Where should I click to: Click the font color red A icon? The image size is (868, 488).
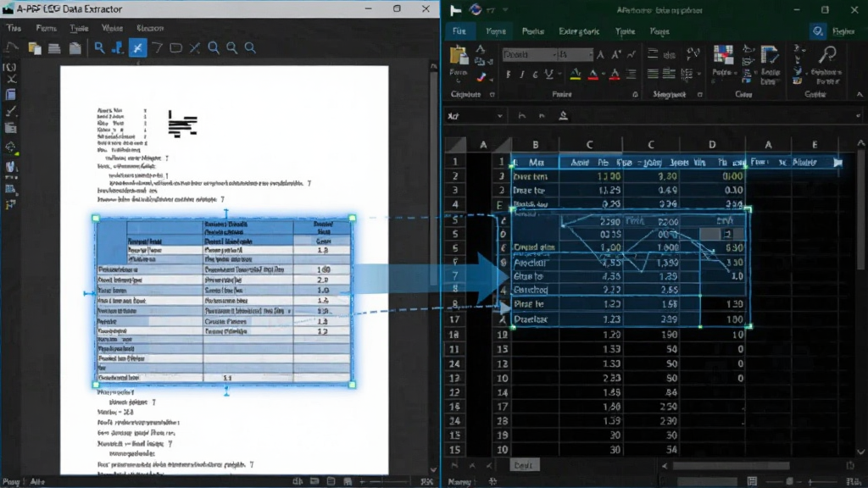coord(593,75)
